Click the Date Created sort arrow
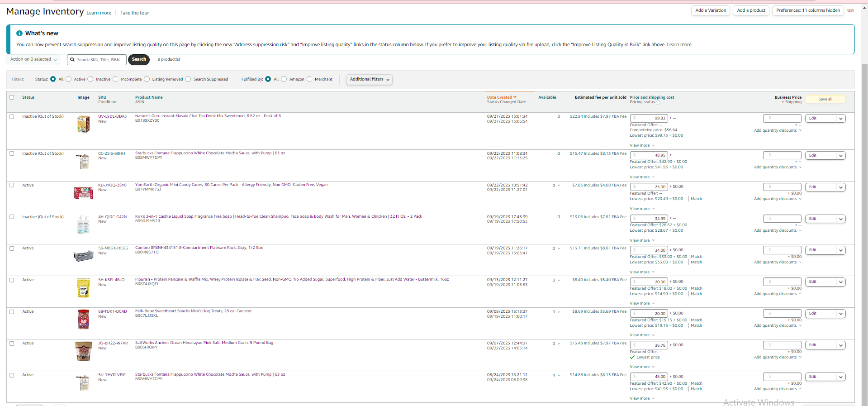The image size is (868, 406). (515, 97)
